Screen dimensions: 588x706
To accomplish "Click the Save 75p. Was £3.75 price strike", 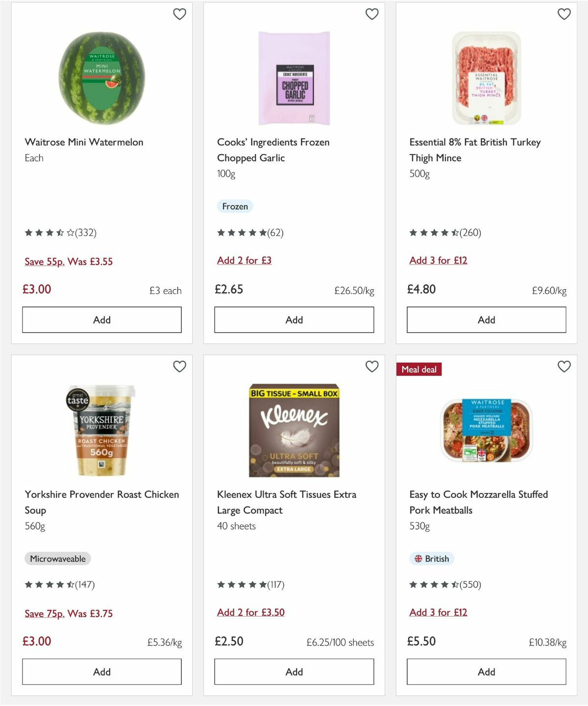I will coord(69,613).
